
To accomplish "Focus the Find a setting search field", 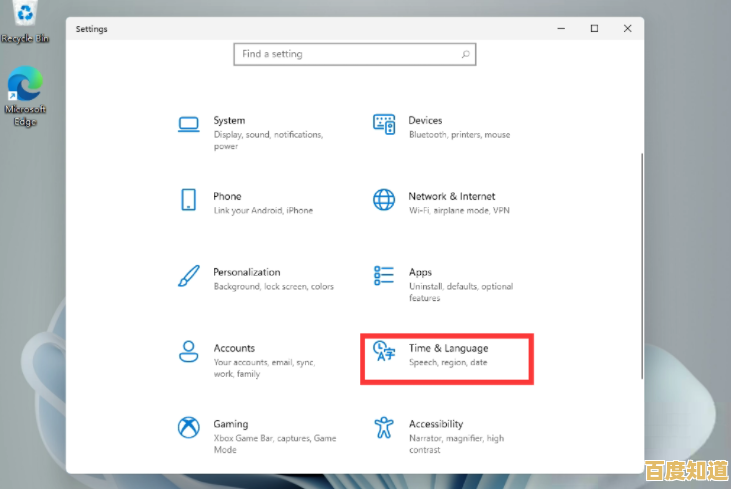I will point(345,54).
